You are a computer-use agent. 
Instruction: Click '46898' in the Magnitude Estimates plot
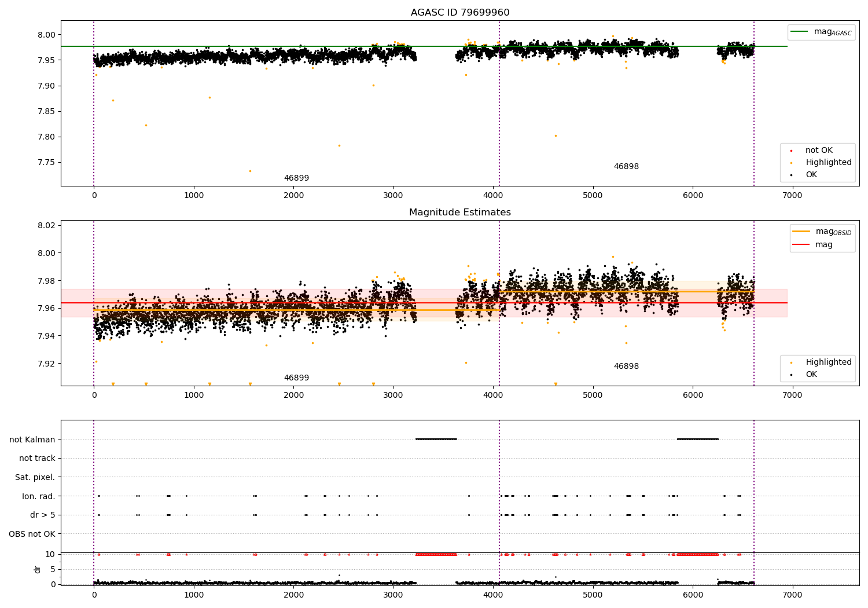626,367
